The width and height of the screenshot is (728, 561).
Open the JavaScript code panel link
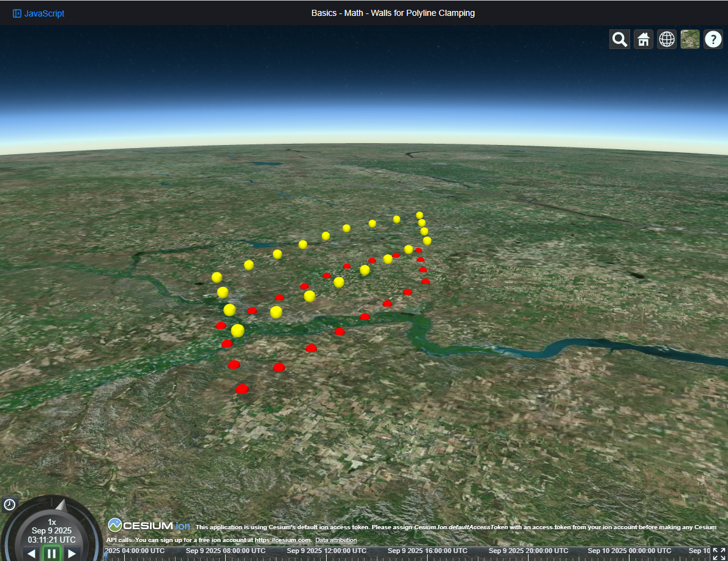tap(39, 13)
